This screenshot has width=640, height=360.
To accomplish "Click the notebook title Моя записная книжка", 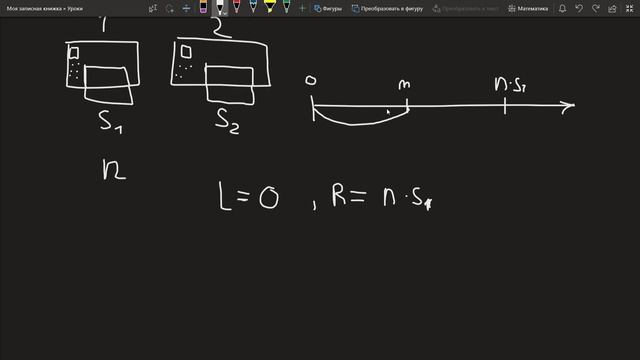I will pos(33,9).
